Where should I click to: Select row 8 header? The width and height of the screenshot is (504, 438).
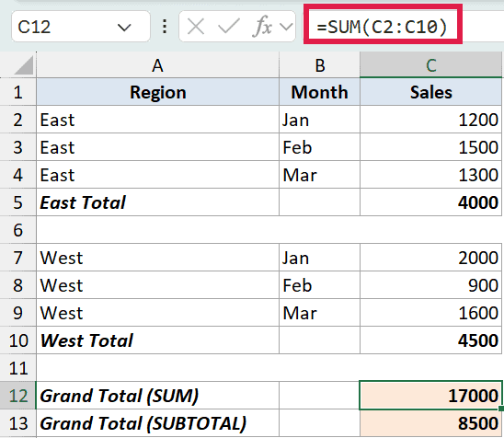[x=18, y=285]
